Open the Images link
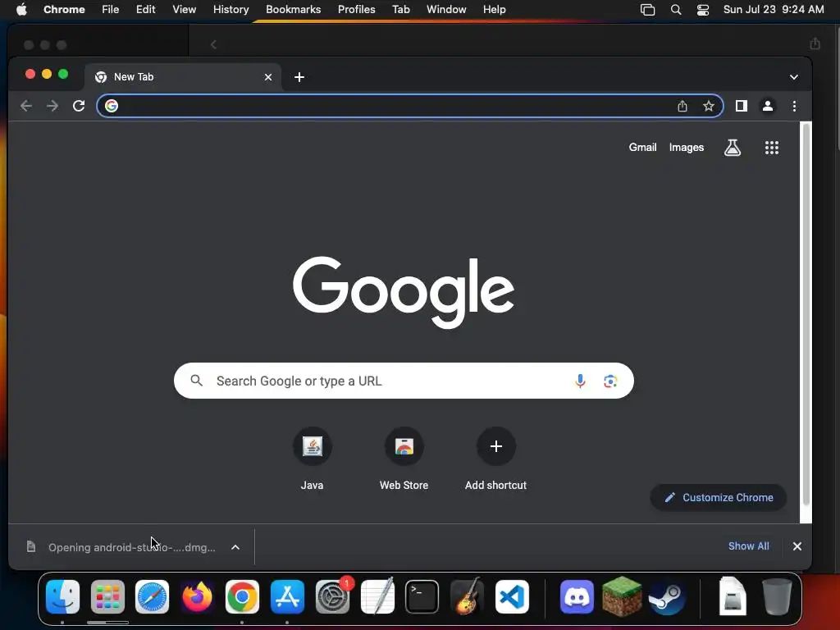The width and height of the screenshot is (840, 630). coord(687,148)
